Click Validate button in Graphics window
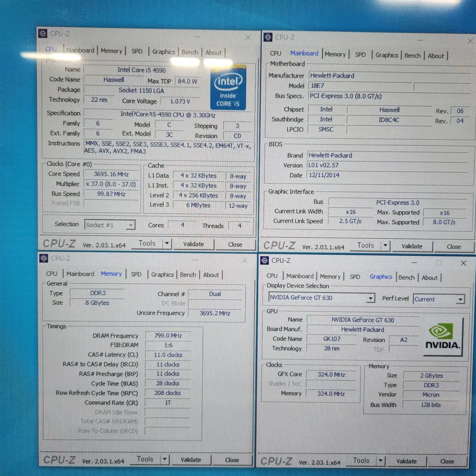Viewport: 476px width, 476px height. (407, 461)
